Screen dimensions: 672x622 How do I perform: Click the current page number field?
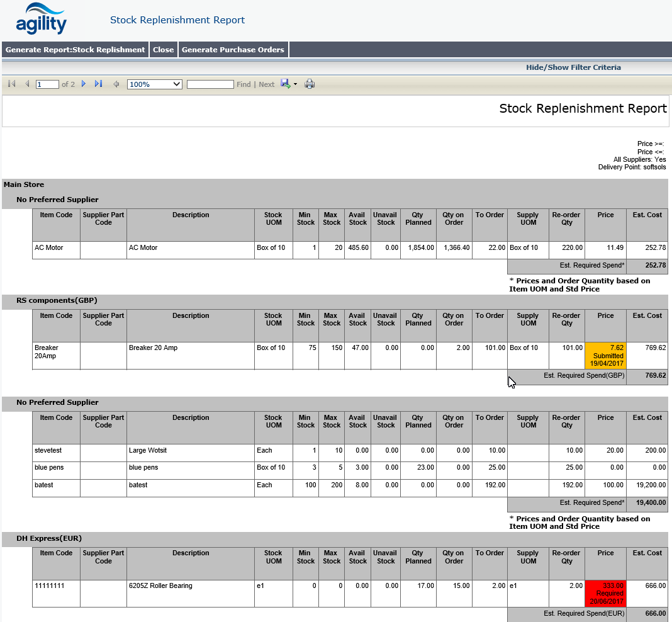47,84
